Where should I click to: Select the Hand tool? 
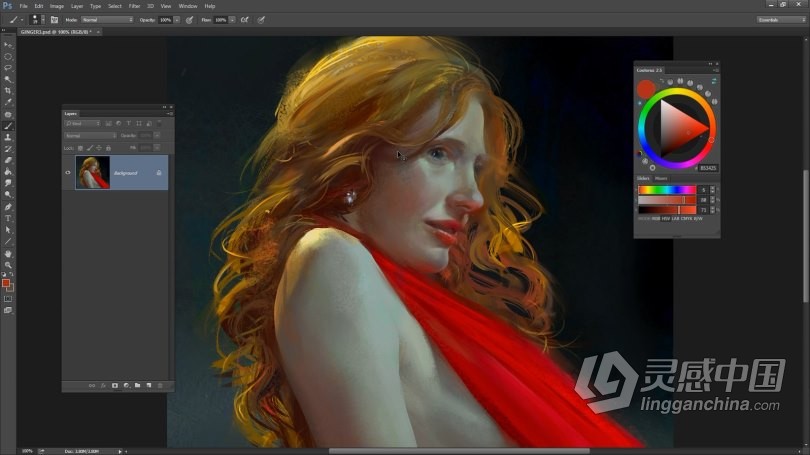coord(8,254)
